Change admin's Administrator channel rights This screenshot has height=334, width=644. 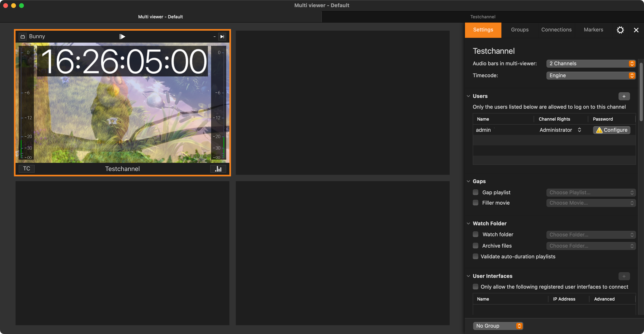(x=560, y=130)
